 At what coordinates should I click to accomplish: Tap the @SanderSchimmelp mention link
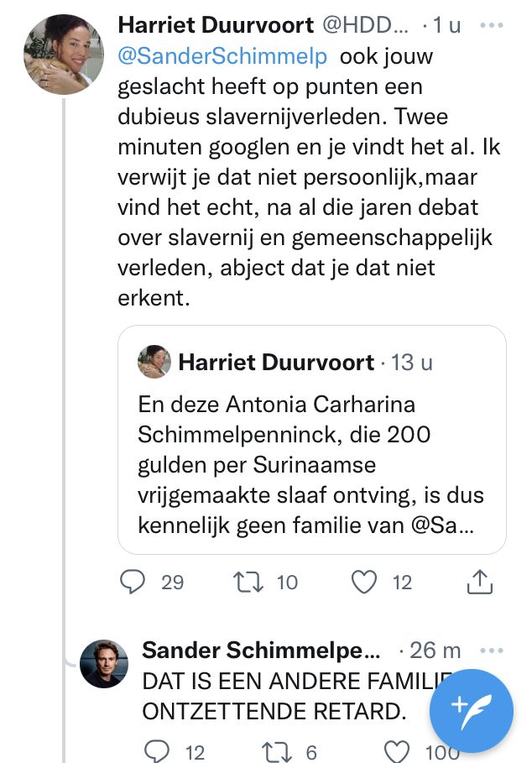pos(225,57)
